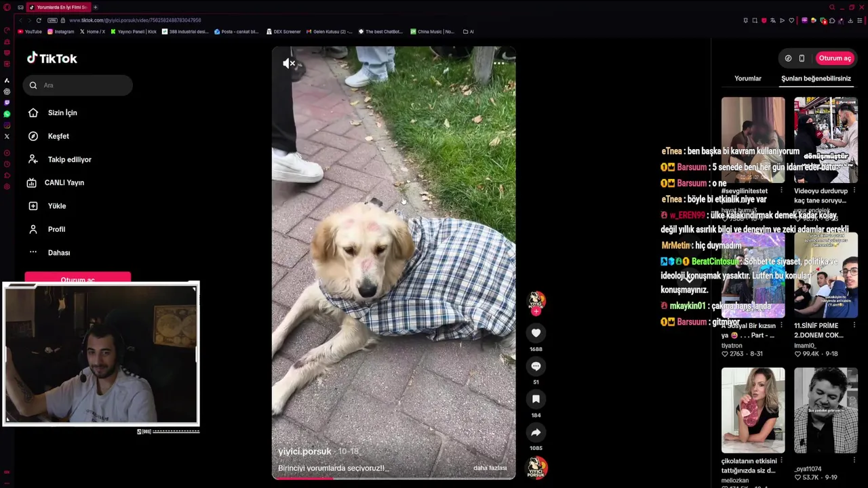Image resolution: width=868 pixels, height=488 pixels.
Task: Follow creator with red plus badge
Action: click(536, 311)
